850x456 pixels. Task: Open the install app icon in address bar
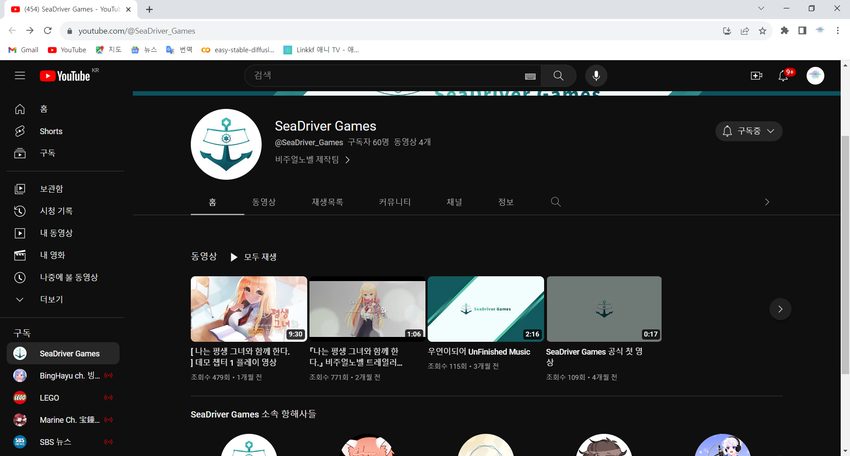(x=727, y=31)
